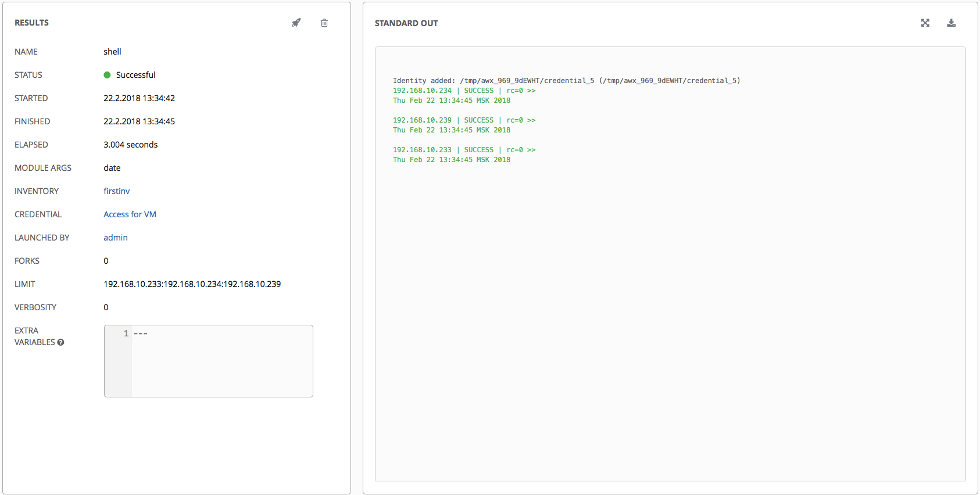Select the 192.168.10.234 SUCCESS output line
Screen dimensions: 980x495
click(464, 91)
